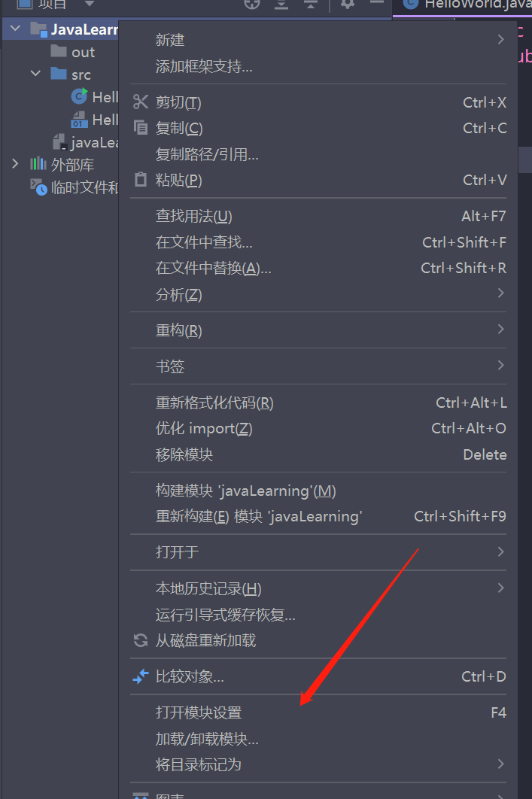The image size is (532, 799).
Task: Click the Reload from Disk refresh icon
Action: coord(141,640)
